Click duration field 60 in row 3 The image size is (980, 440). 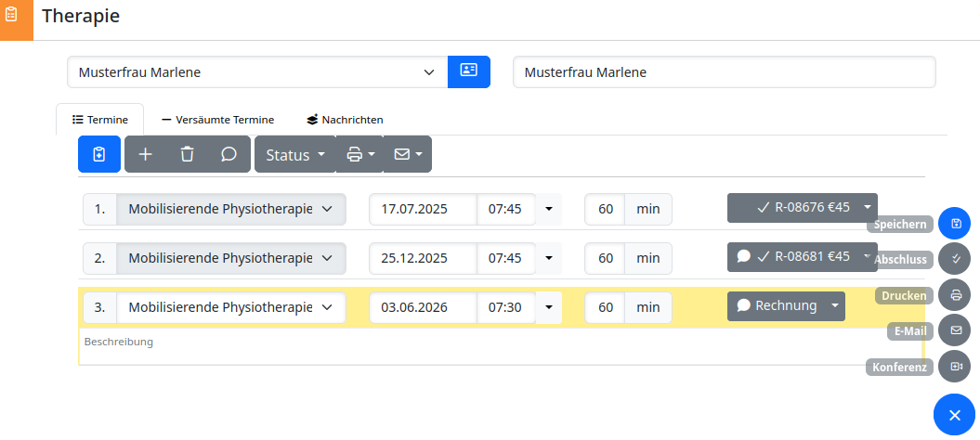(x=605, y=307)
